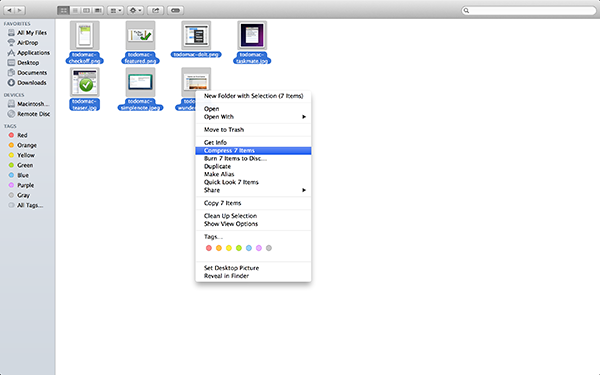Choose Copy 7 Items

[x=253, y=203]
